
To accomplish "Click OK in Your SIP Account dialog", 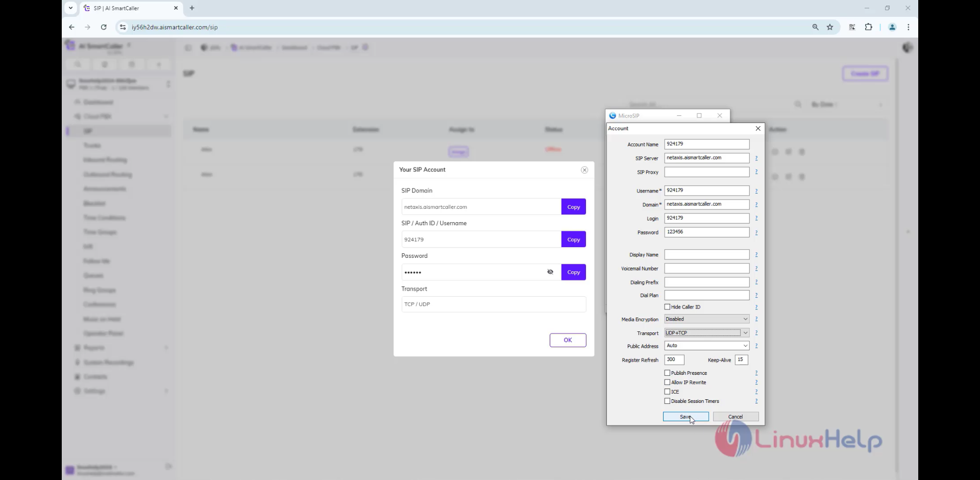I will [x=568, y=340].
